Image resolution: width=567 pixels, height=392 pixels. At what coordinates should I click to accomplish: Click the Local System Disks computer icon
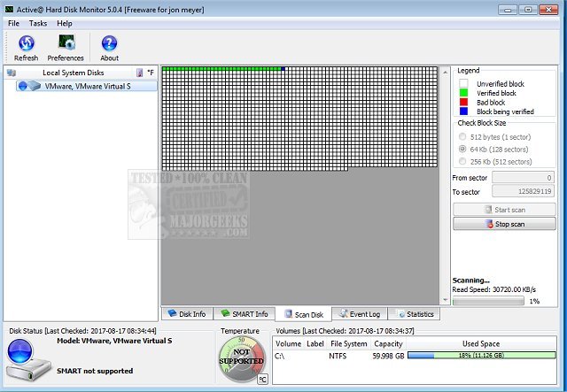click(12, 73)
